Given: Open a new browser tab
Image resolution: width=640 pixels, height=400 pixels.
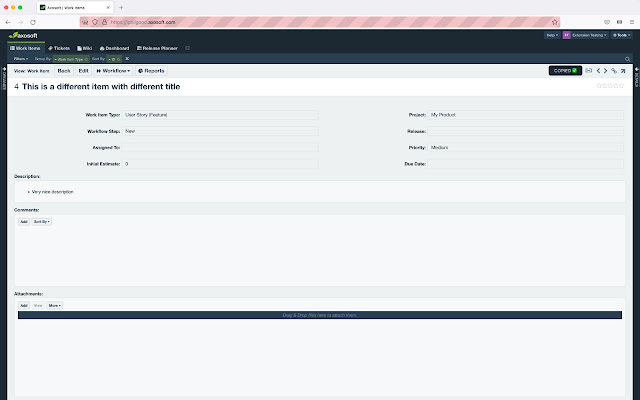Looking at the screenshot, I should [x=121, y=7].
